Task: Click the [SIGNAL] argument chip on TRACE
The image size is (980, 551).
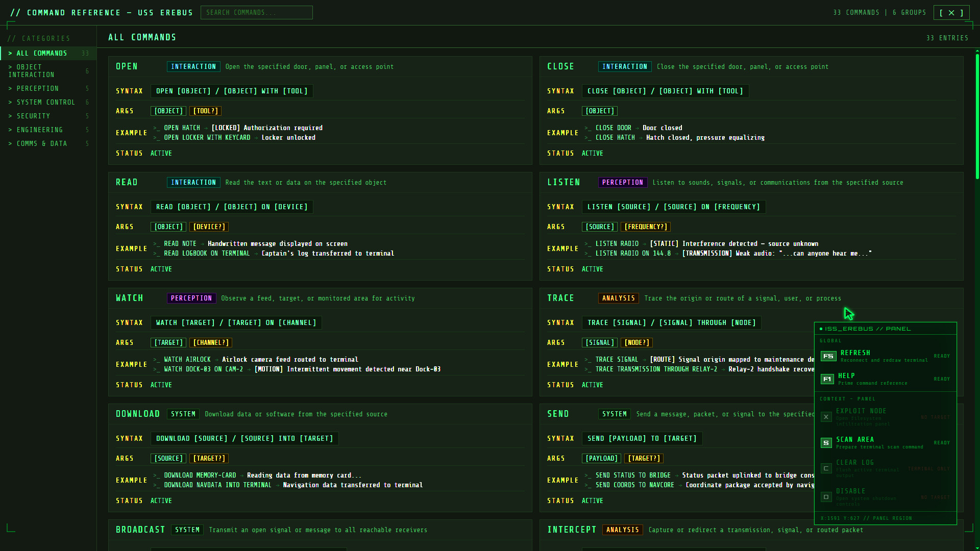Action: coord(600,343)
